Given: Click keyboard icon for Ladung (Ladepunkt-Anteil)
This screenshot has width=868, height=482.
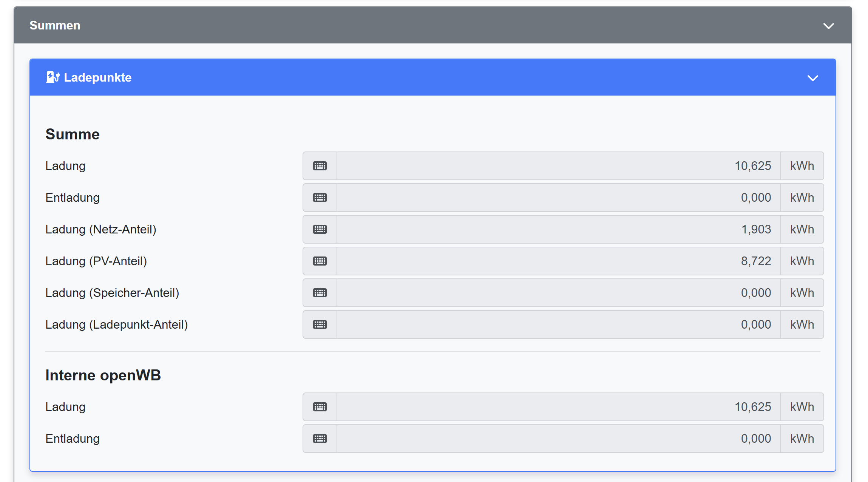Looking at the screenshot, I should pyautogui.click(x=320, y=324).
